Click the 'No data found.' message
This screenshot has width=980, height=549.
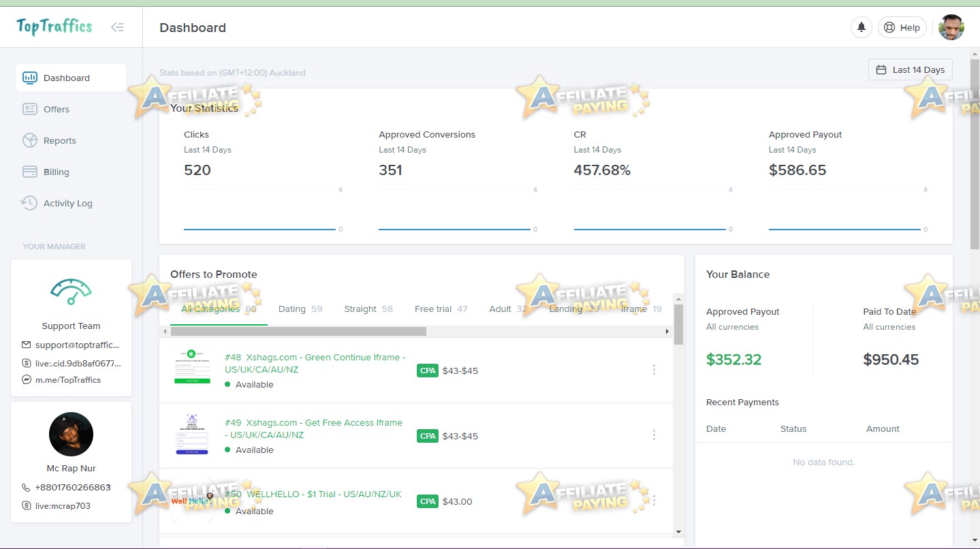pyautogui.click(x=824, y=462)
